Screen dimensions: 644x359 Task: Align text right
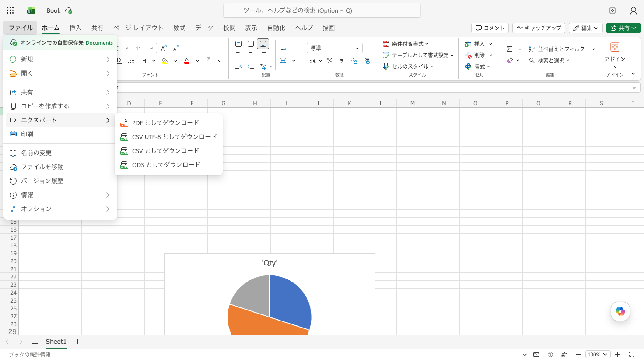(x=263, y=55)
